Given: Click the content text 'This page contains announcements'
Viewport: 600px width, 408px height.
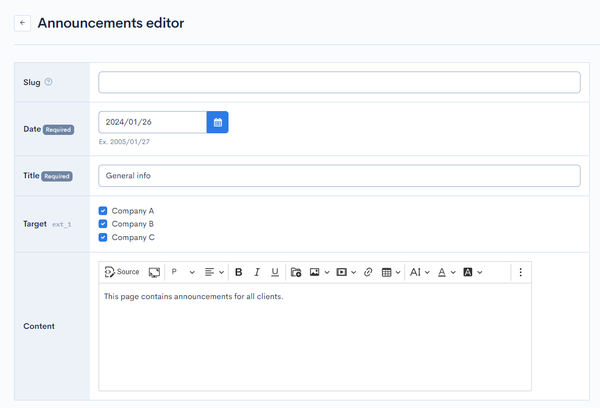Looking at the screenshot, I should click(x=168, y=297).
